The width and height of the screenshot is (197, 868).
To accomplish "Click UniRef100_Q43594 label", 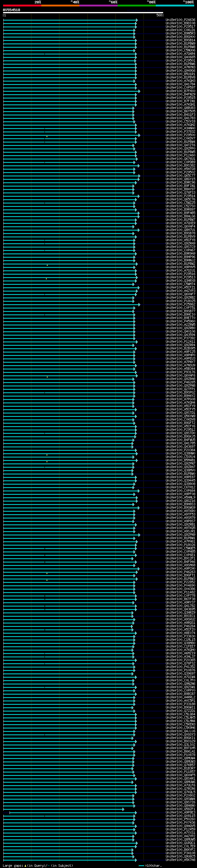I will 180,335.
